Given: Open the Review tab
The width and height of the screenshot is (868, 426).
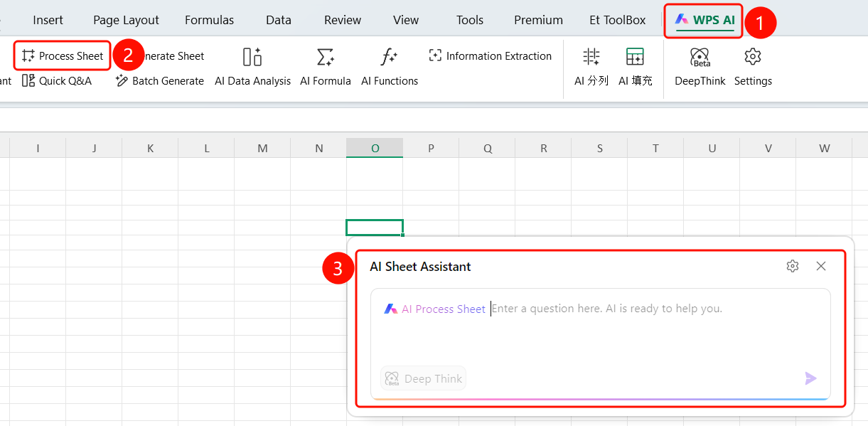Looking at the screenshot, I should [342, 20].
